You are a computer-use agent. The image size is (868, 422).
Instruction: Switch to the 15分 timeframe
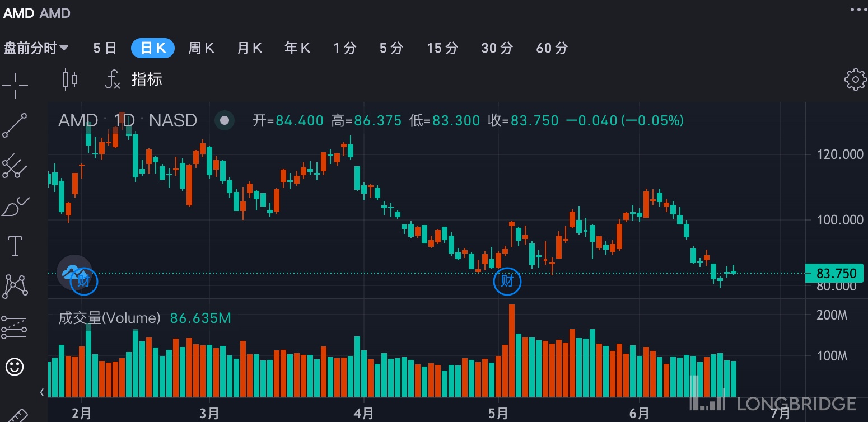pyautogui.click(x=442, y=49)
